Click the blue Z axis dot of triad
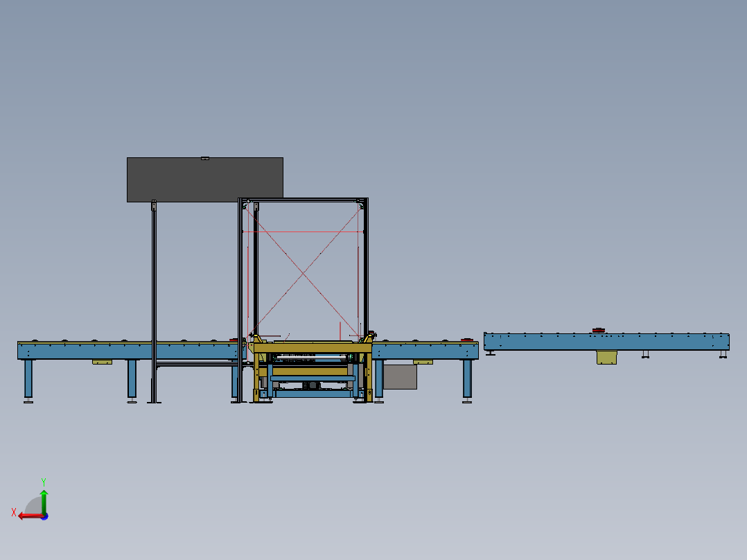 pos(45,516)
